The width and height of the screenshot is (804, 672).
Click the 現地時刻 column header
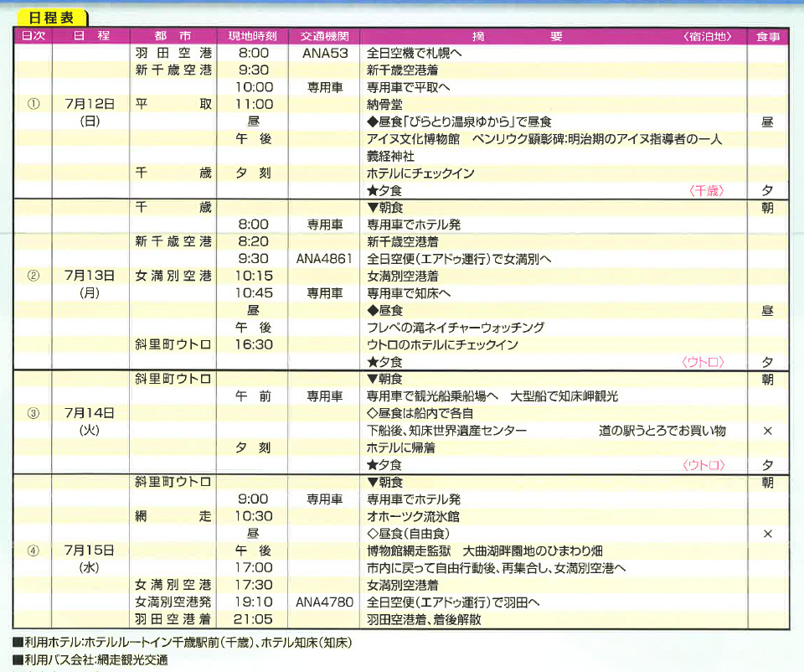coord(253,36)
